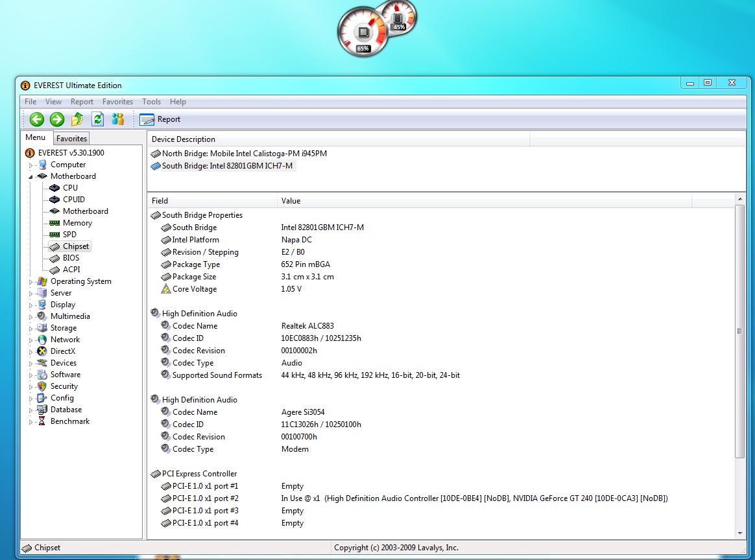Expand the DirectX tree node
This screenshot has width=755, height=560.
tap(31, 352)
